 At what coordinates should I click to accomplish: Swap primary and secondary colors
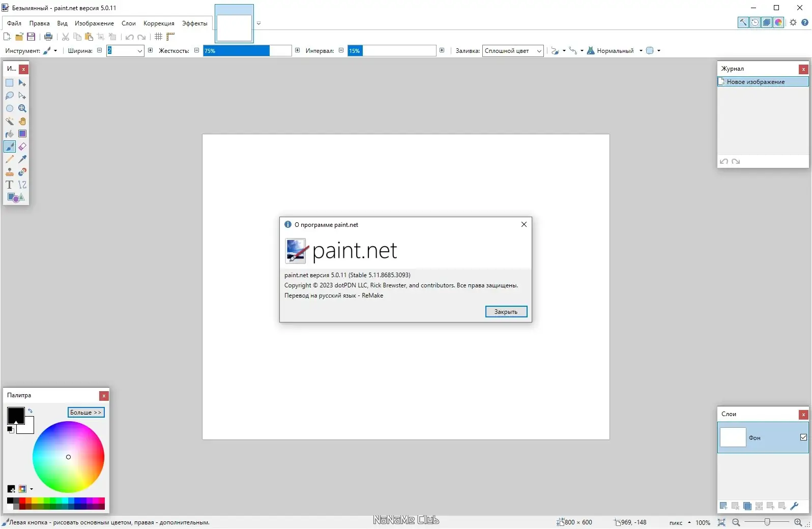click(30, 411)
